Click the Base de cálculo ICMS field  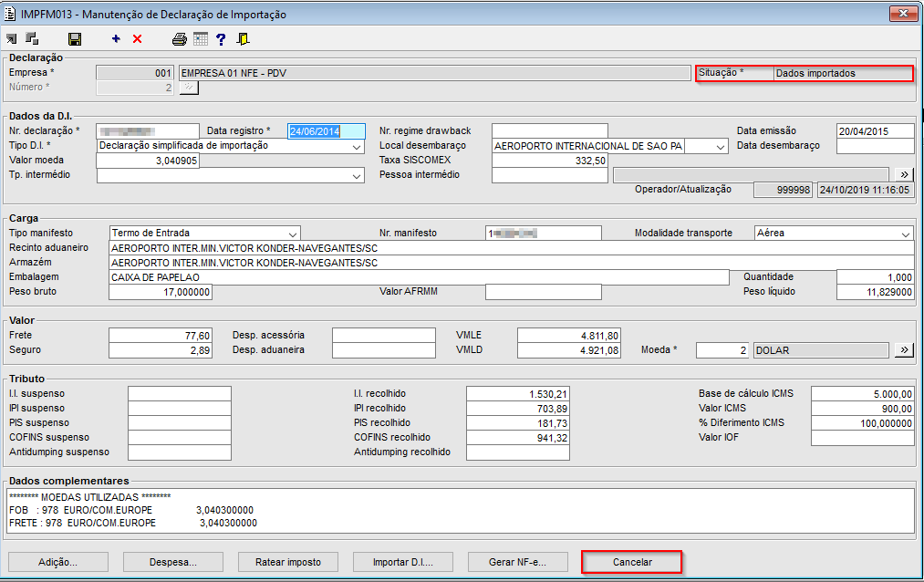pyautogui.click(x=863, y=393)
